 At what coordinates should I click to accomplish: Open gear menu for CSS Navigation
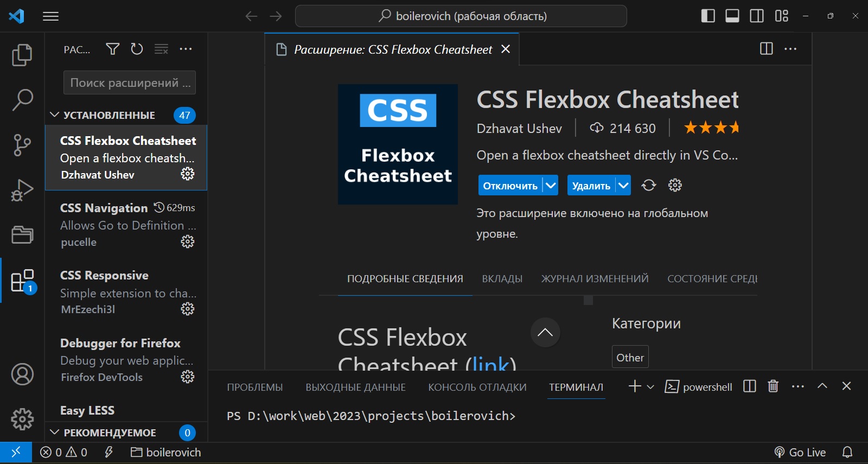[x=188, y=241]
